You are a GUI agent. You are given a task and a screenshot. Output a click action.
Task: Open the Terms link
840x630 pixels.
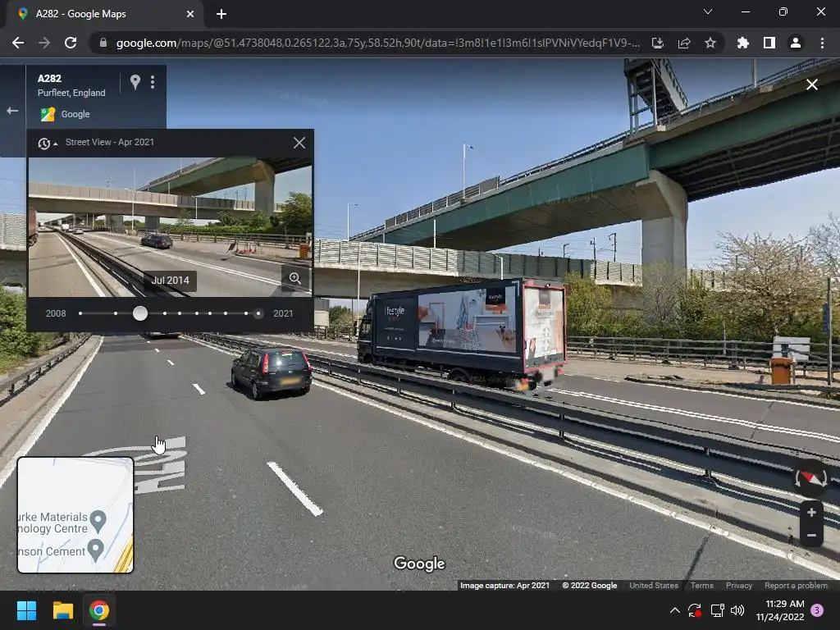click(x=702, y=586)
